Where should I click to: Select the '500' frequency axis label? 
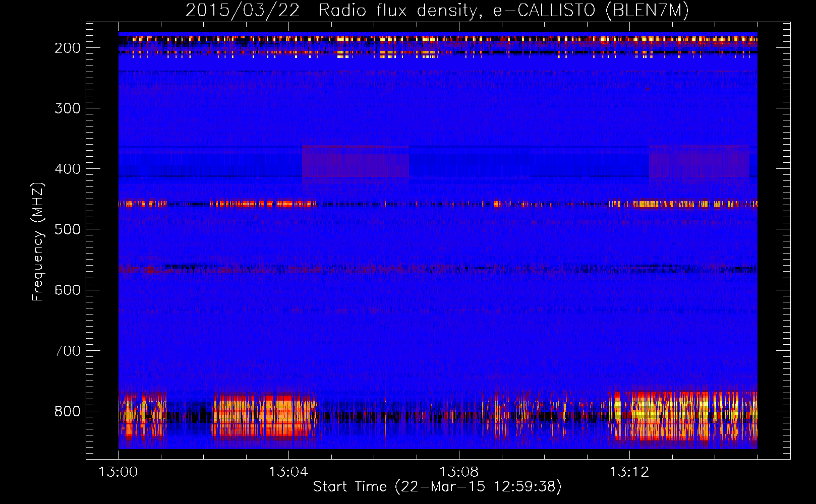[x=68, y=229]
